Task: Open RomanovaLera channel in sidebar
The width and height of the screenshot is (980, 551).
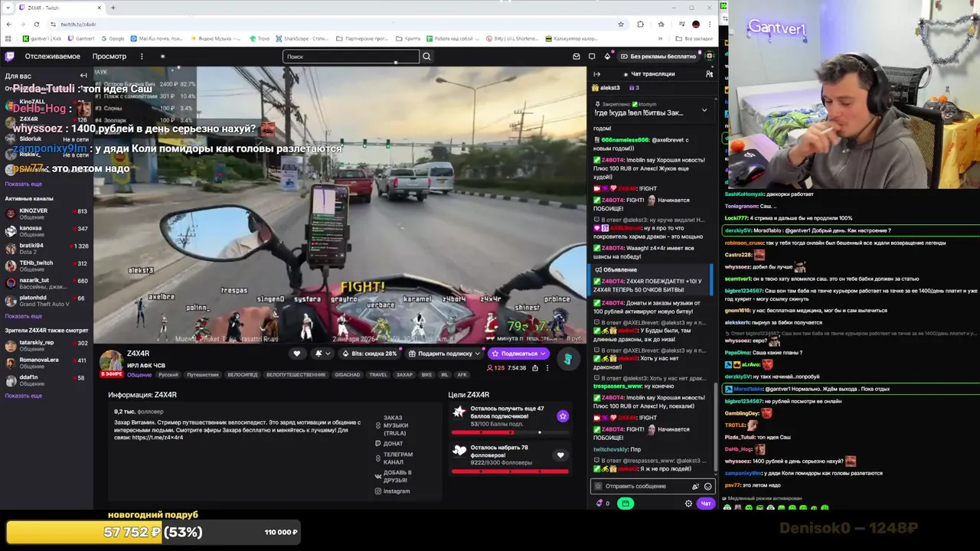Action: (x=46, y=363)
